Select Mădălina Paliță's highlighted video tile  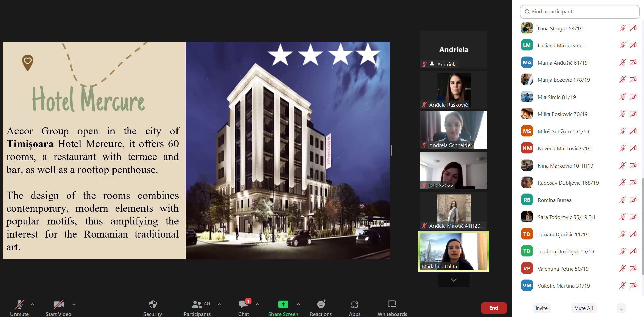click(454, 251)
